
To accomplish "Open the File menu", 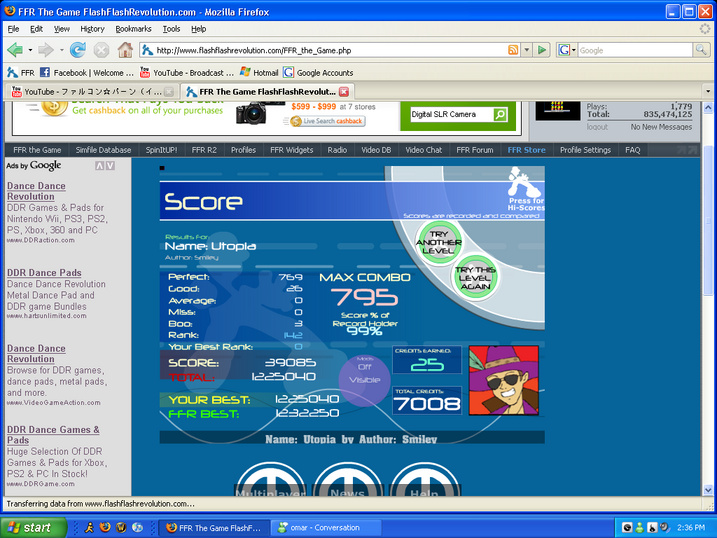I will tap(13, 29).
